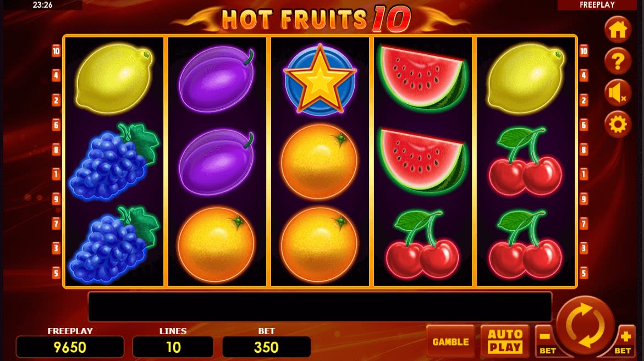The image size is (644, 361).
Task: Click the middle plum on second reel
Action: click(x=217, y=162)
